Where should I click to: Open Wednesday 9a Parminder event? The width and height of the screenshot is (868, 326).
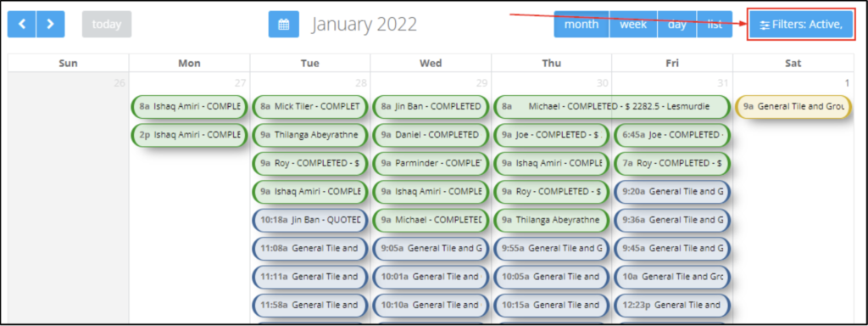click(x=431, y=163)
